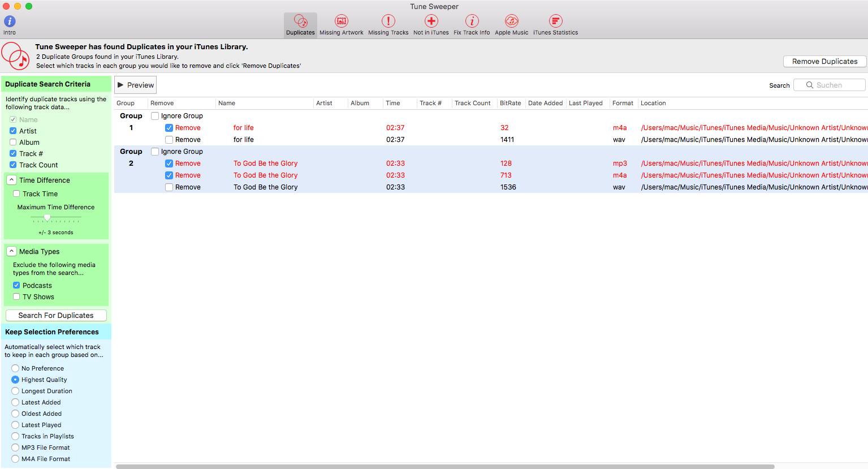Click the Group 2 label
The width and height of the screenshot is (868, 469).
[131, 157]
